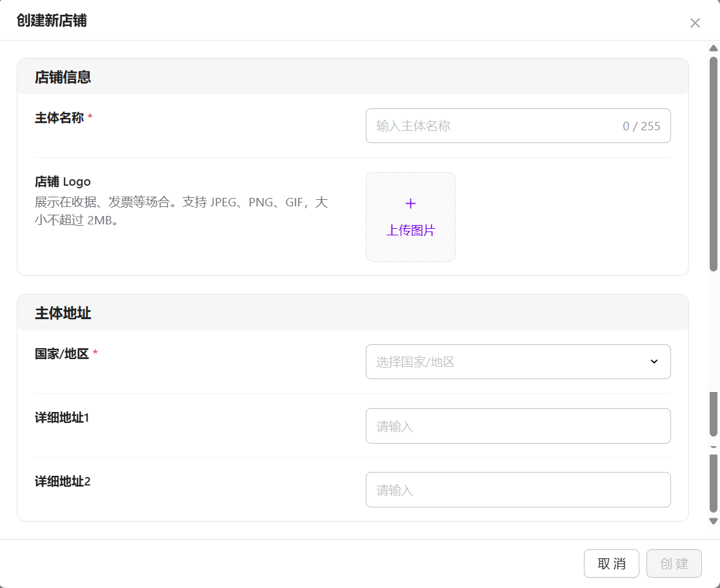Click the 0 / 255 character counter
720x588 pixels.
641,126
